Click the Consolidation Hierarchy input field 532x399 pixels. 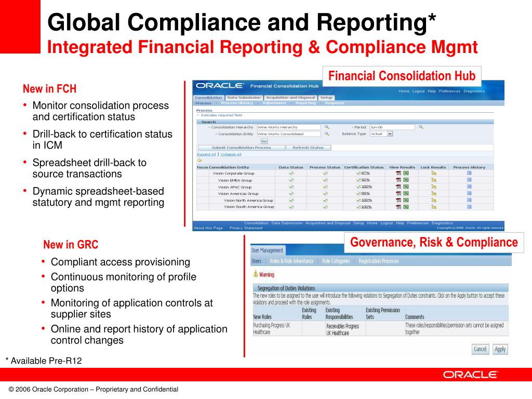pos(289,127)
